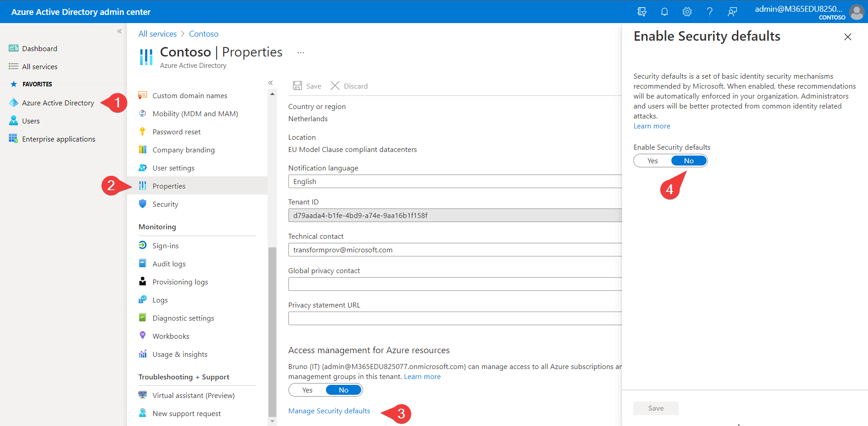
Task: Click the User settings gear-person icon
Action: click(x=142, y=168)
